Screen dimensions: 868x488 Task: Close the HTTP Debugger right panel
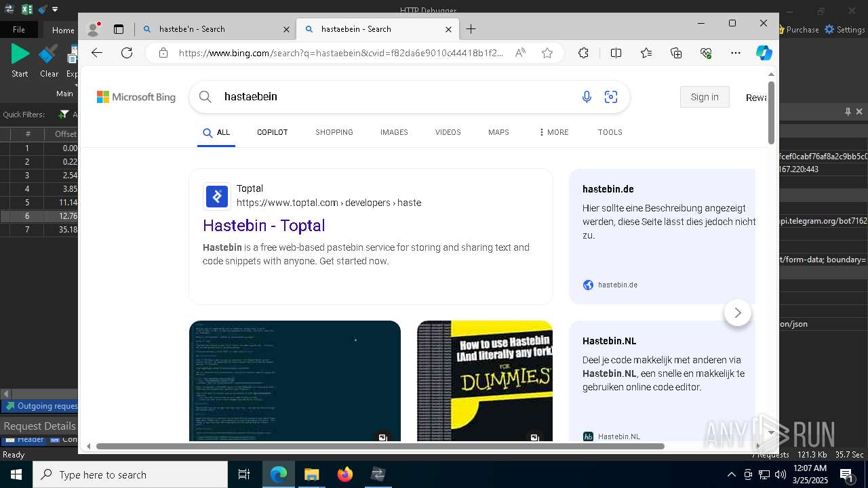(x=859, y=111)
